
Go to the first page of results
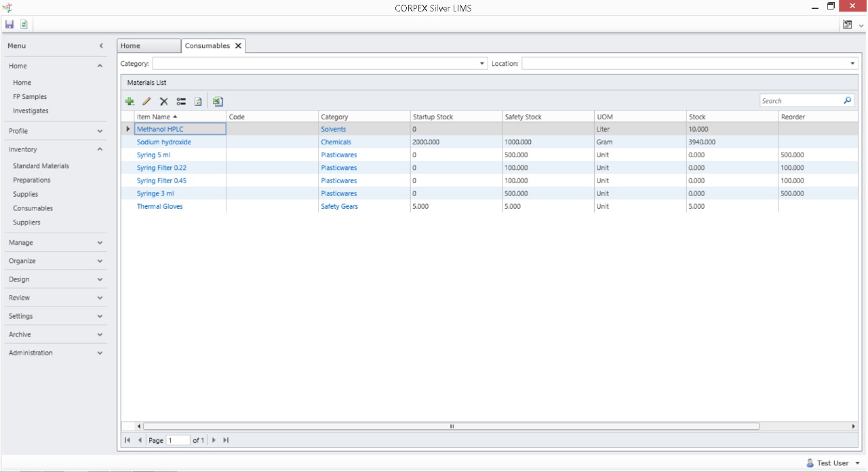click(127, 440)
